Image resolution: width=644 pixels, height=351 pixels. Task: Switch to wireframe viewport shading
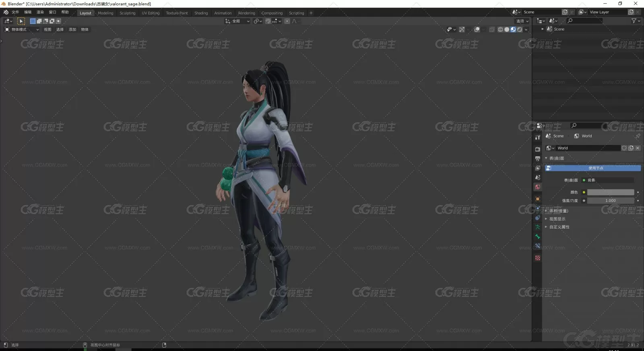[x=500, y=29]
